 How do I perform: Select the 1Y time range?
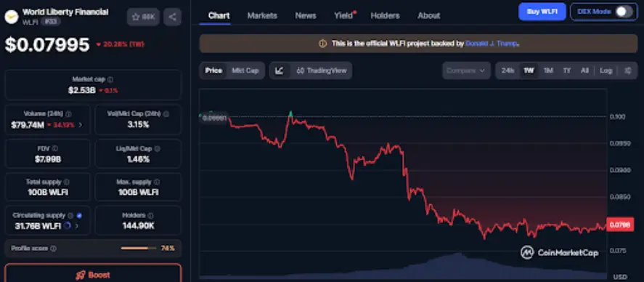click(567, 70)
